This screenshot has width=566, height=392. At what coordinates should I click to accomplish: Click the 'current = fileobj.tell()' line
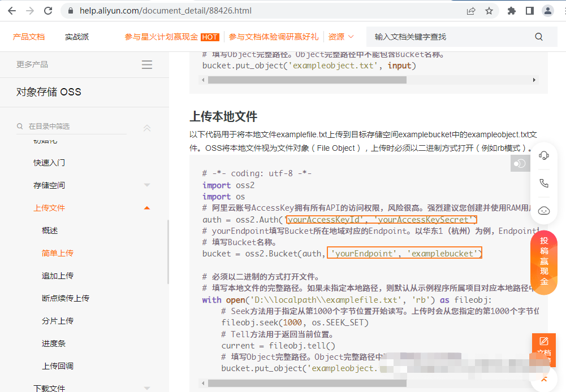278,346
